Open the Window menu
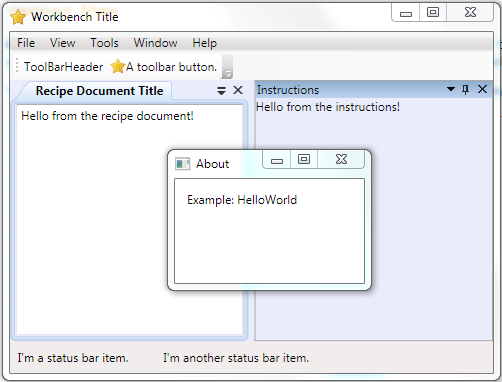502x382 pixels. click(155, 43)
